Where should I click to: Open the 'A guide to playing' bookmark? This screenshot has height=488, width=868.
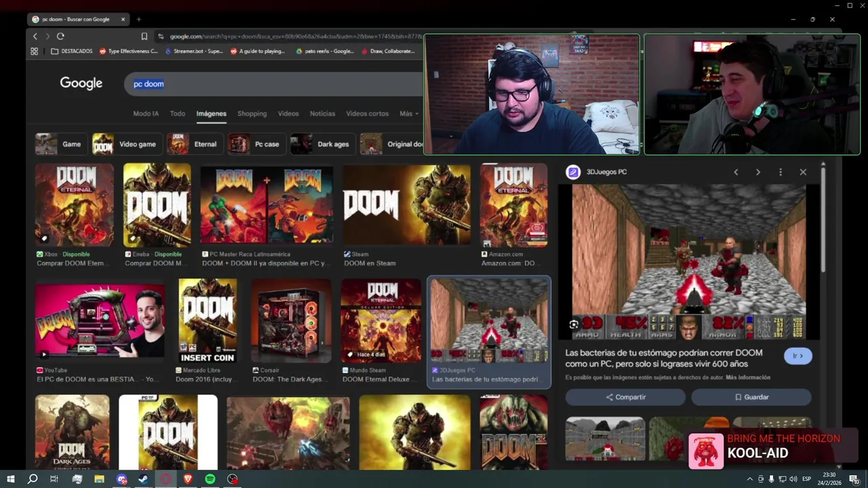point(258,51)
